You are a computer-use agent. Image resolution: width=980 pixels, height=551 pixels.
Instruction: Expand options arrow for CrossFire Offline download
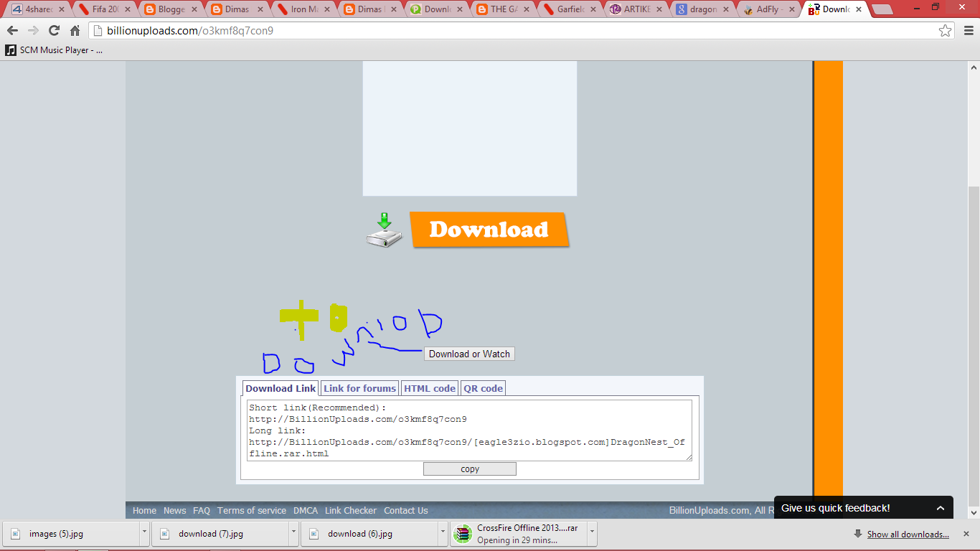point(593,534)
